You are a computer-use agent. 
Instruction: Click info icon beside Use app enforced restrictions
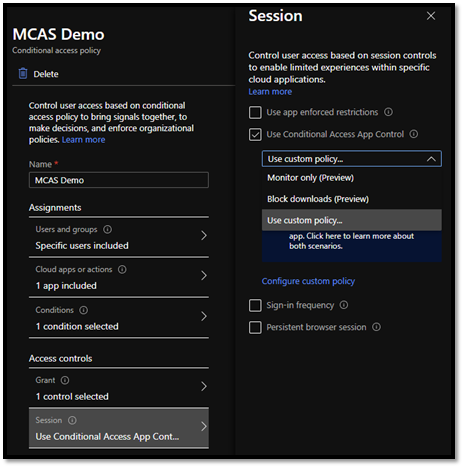point(388,112)
